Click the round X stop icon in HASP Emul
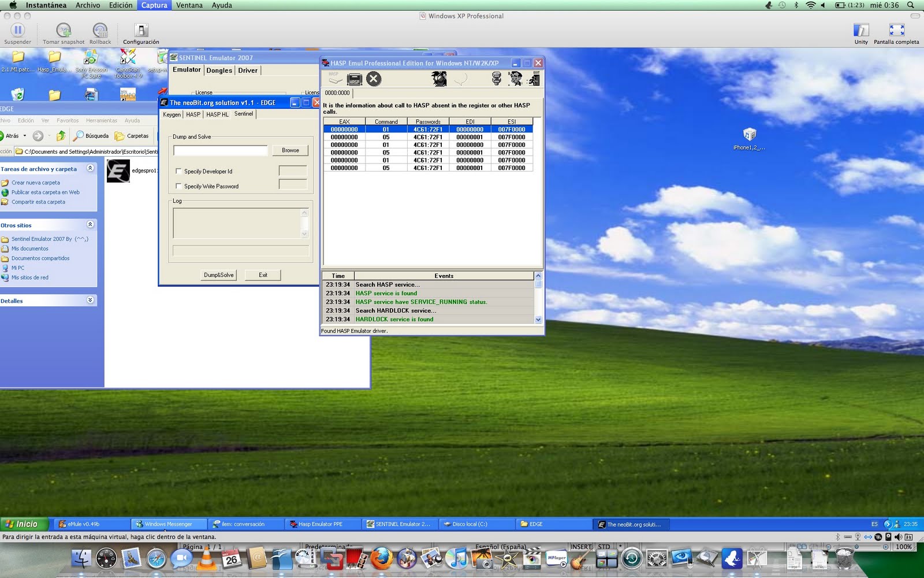 [374, 79]
